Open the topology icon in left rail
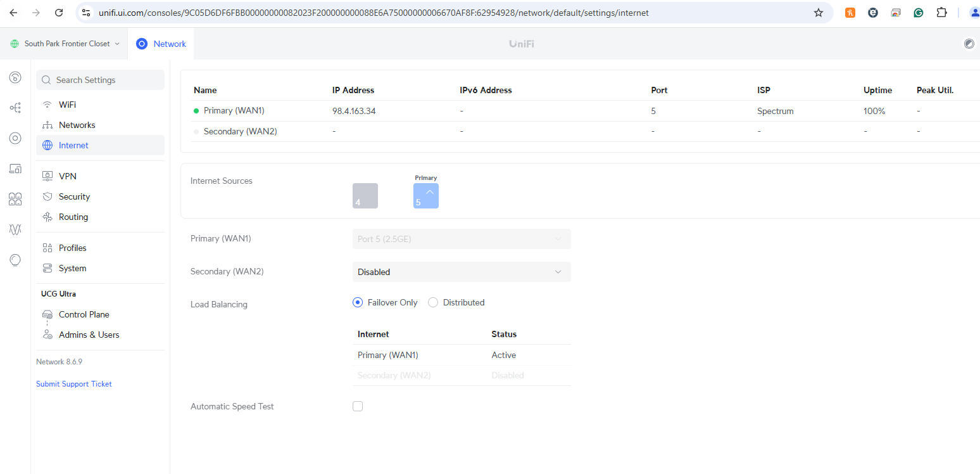Screen dimensions: 980x474 click(15, 108)
